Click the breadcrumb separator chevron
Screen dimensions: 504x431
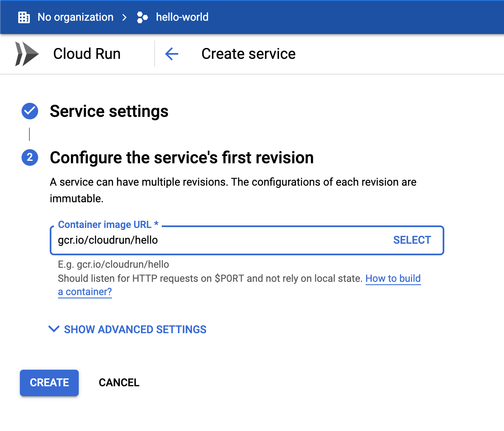pyautogui.click(x=124, y=17)
